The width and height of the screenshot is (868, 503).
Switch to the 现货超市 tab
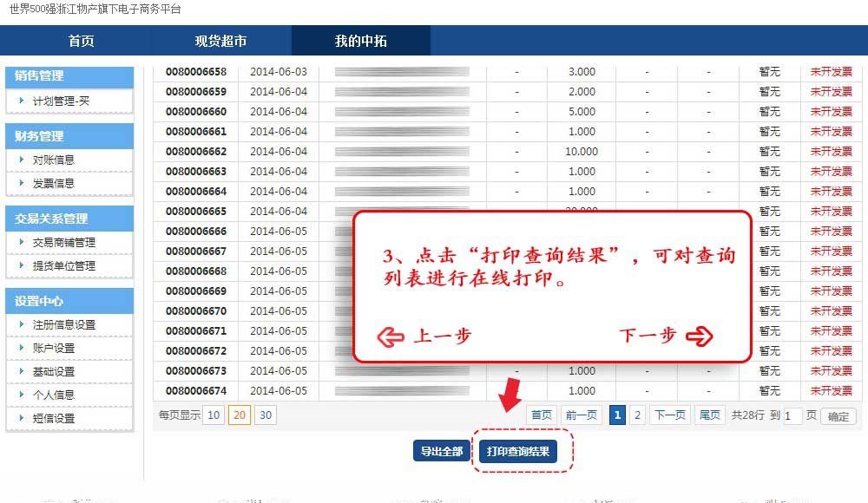[x=220, y=41]
